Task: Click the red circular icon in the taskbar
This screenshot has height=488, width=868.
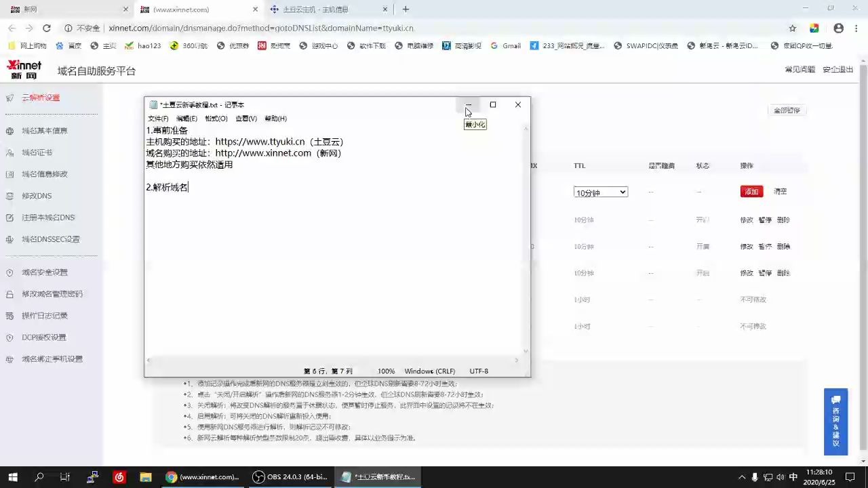Action: (119, 477)
